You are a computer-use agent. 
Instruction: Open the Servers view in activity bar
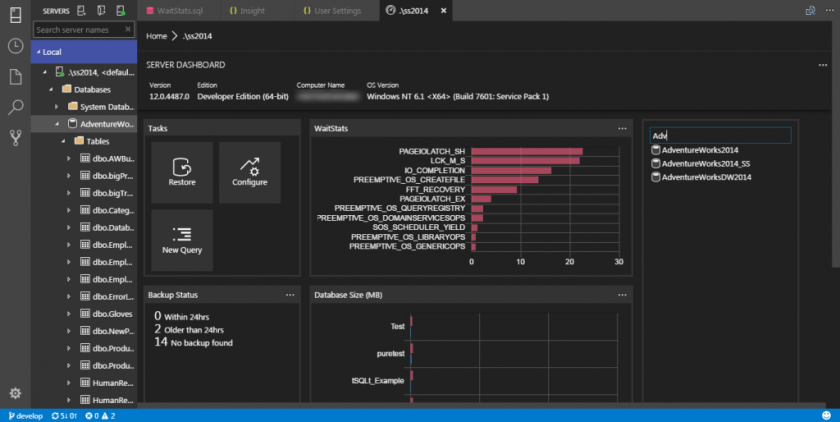[16, 14]
